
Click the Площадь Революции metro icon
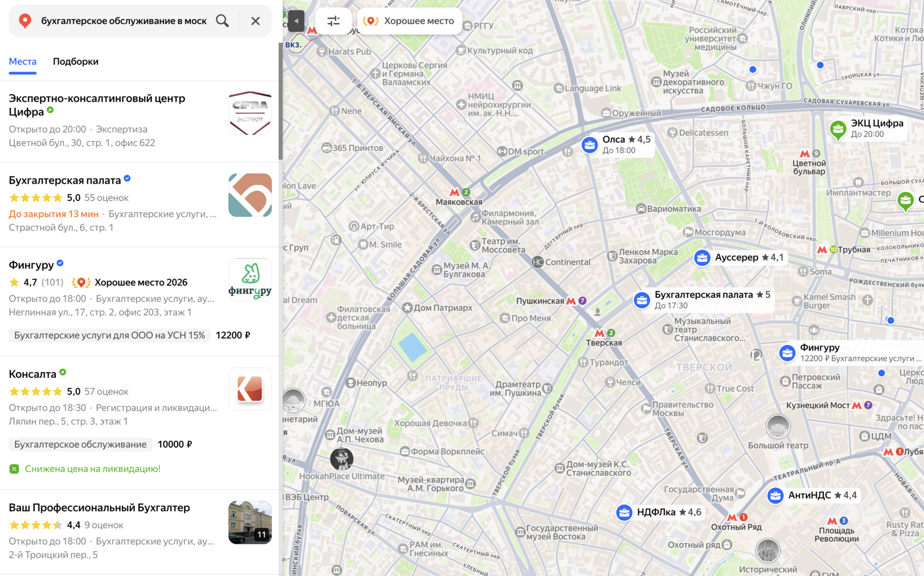coord(832,521)
